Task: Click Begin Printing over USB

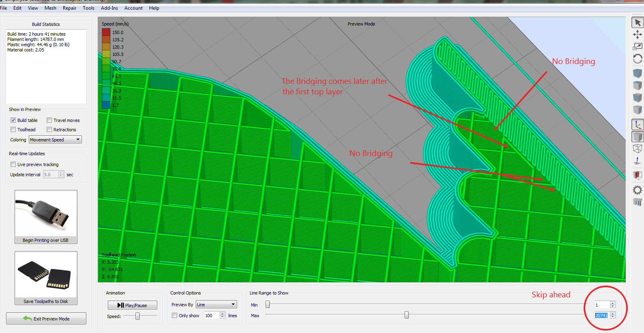Action: (x=46, y=217)
